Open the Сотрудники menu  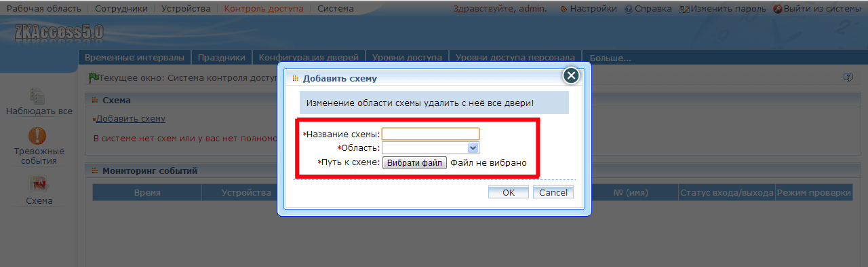[x=121, y=9]
